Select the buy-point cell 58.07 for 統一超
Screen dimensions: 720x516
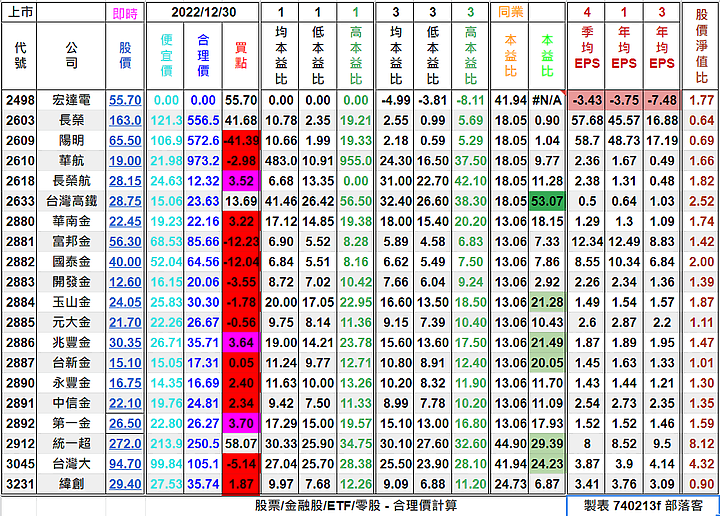(241, 443)
